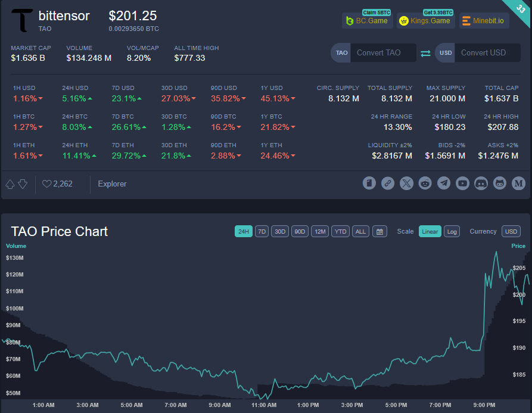Expand the 1Y USD change indicator

tap(276, 98)
